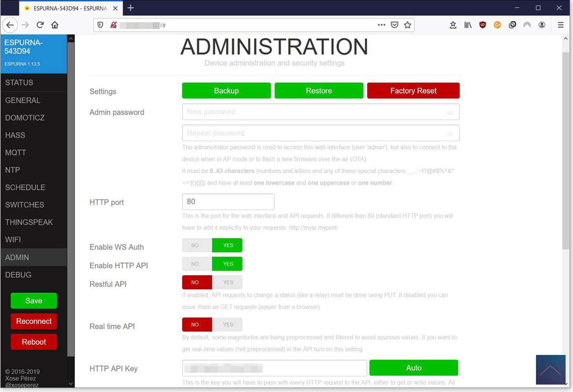Click the Factory Reset button
The width and height of the screenshot is (573, 392).
(413, 90)
